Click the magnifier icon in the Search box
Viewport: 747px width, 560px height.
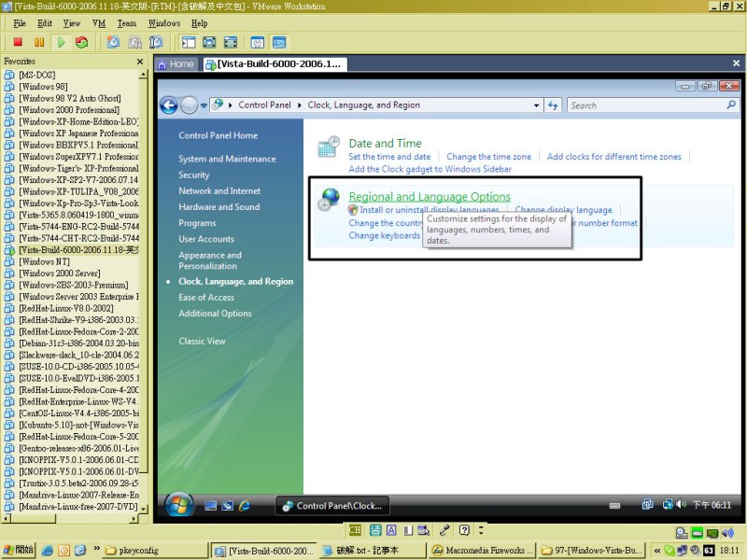tap(731, 105)
